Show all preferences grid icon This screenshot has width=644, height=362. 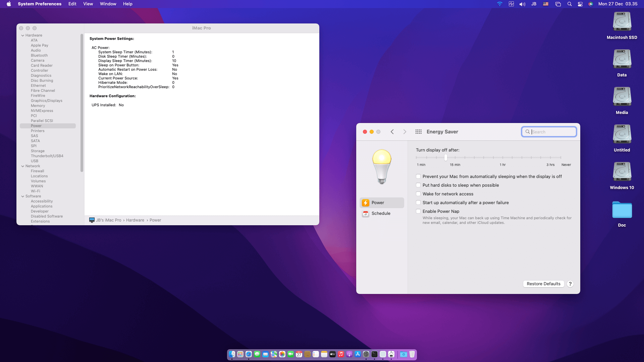418,132
